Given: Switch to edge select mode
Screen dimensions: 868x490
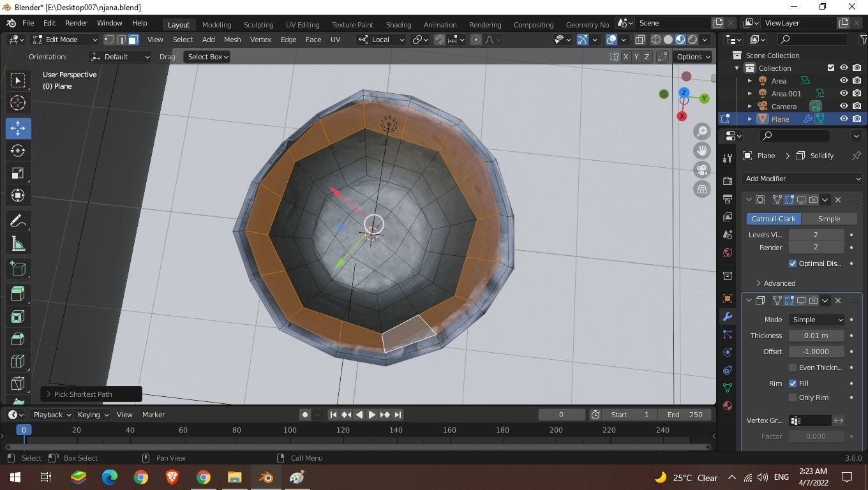Looking at the screenshot, I should tap(121, 40).
